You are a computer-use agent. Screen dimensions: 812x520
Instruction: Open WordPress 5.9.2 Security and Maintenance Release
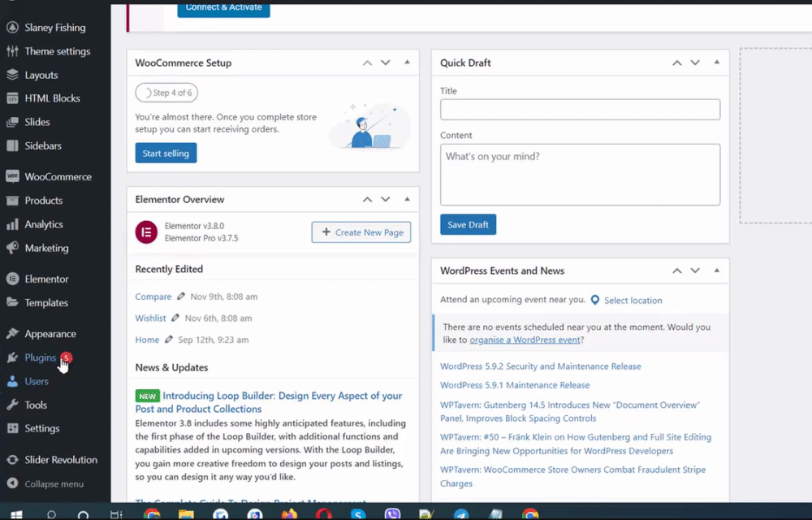[541, 366]
